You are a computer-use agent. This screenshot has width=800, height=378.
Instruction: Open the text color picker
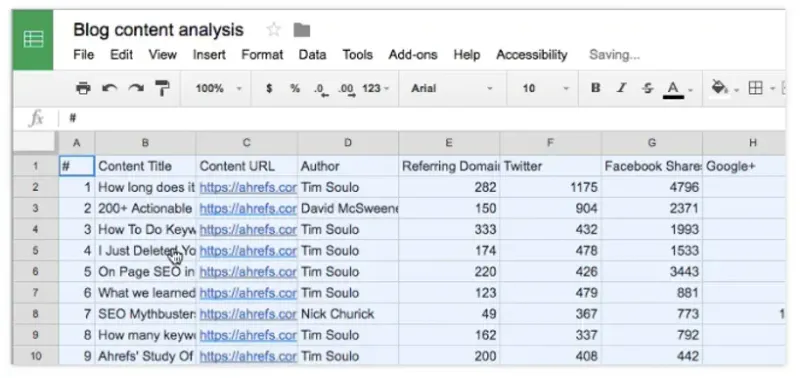click(674, 89)
